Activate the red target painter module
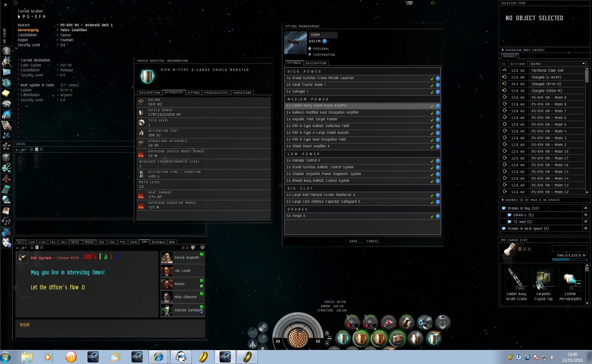Image resolution: width=592 pixels, height=364 pixels. [x=389, y=322]
